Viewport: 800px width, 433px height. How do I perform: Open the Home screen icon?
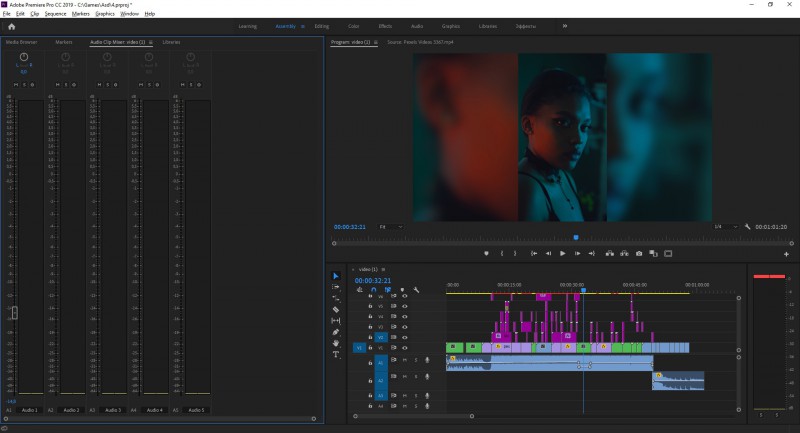11,26
